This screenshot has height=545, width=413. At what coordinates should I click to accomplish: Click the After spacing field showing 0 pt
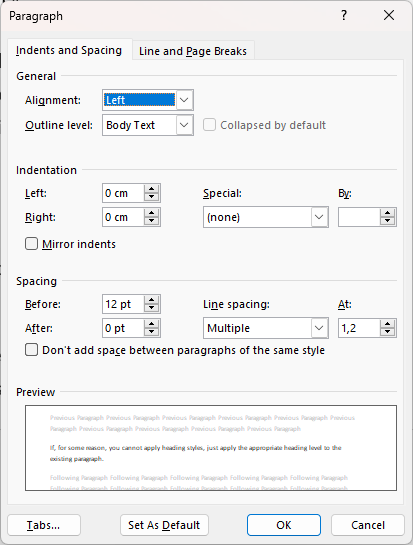coord(123,328)
